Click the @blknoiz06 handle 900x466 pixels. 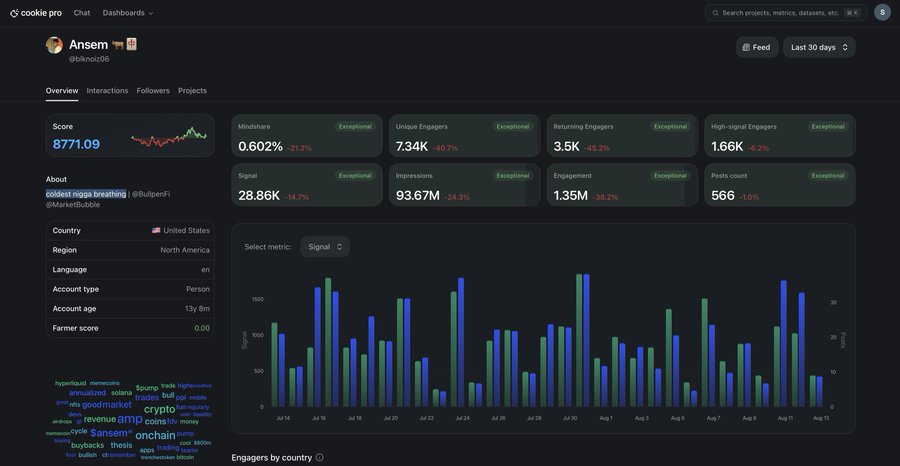click(x=89, y=59)
